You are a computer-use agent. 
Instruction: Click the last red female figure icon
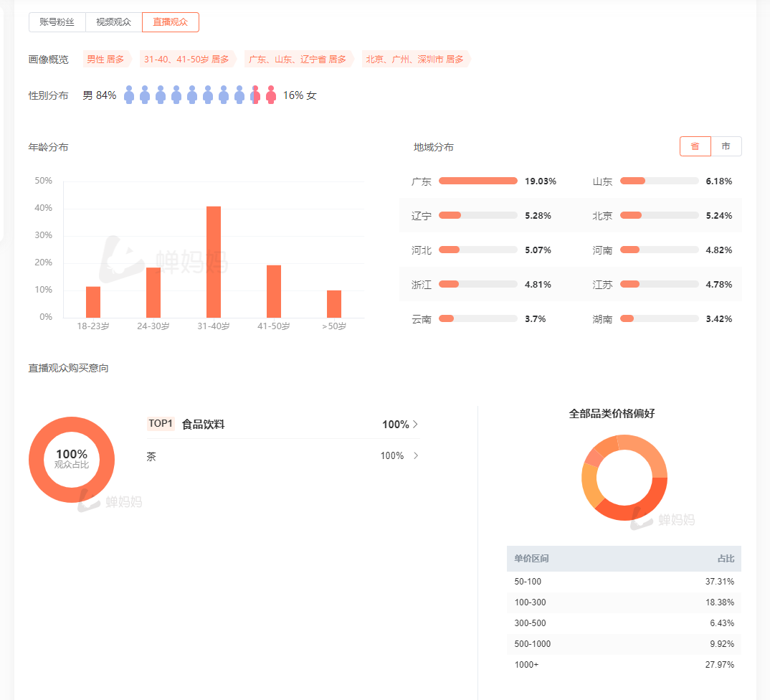click(271, 95)
